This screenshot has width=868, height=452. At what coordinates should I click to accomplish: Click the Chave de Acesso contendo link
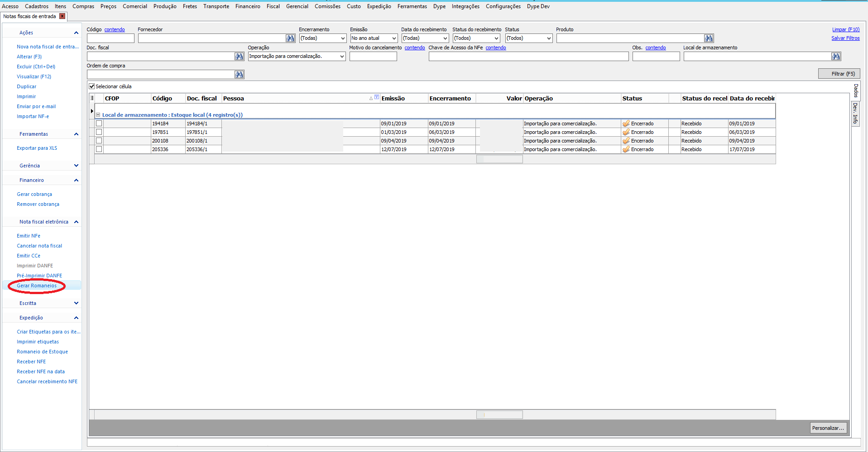point(496,48)
